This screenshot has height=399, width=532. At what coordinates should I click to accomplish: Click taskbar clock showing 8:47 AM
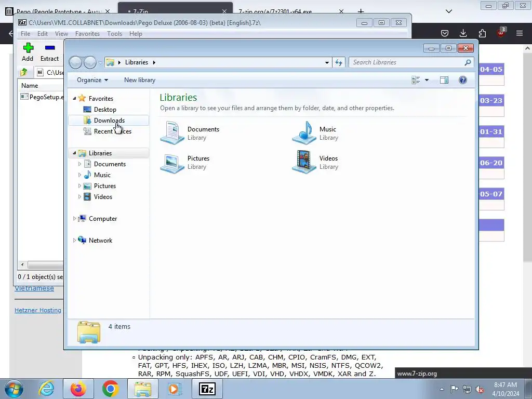point(506,389)
